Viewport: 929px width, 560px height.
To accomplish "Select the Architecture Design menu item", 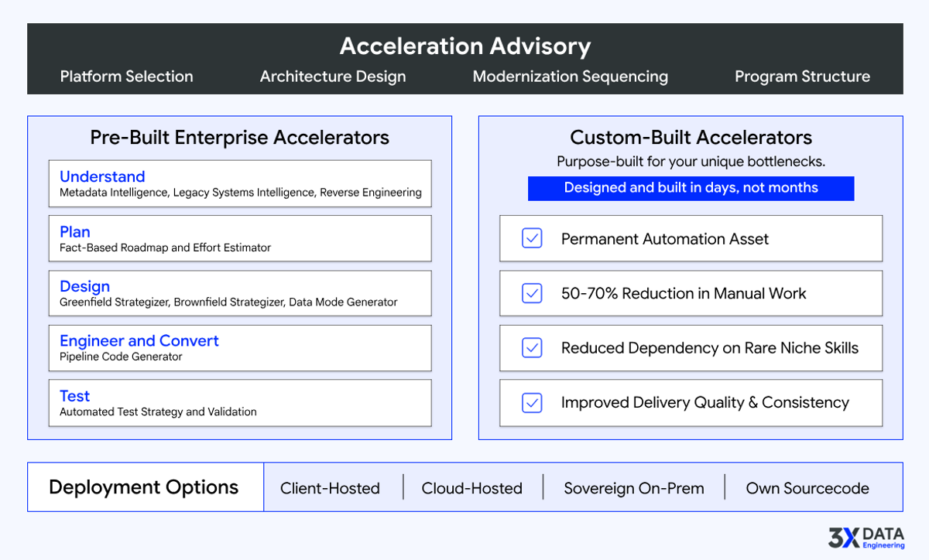I will tap(333, 77).
